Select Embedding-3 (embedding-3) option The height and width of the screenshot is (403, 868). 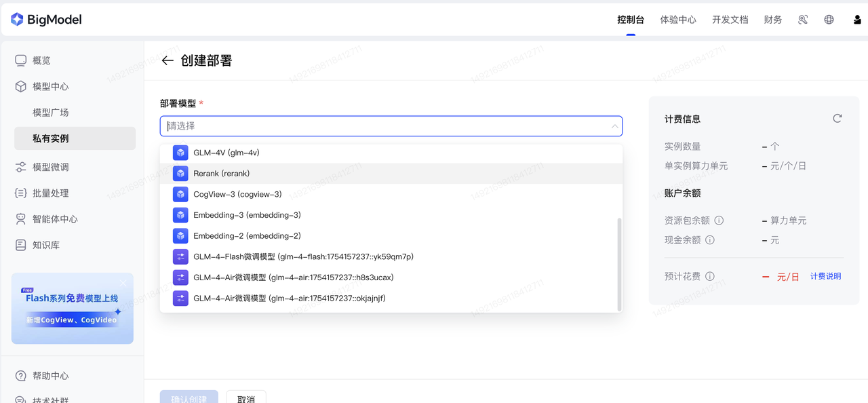tap(391, 215)
